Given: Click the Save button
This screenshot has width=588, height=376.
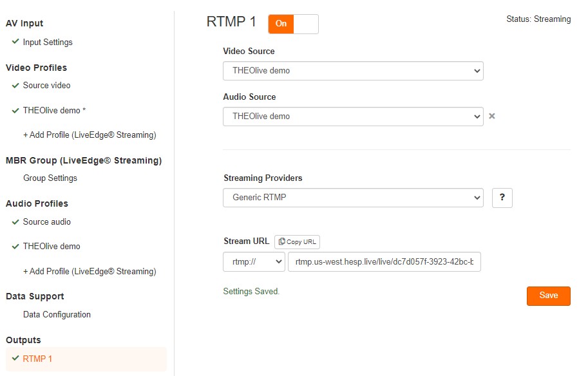Looking at the screenshot, I should 548,296.
